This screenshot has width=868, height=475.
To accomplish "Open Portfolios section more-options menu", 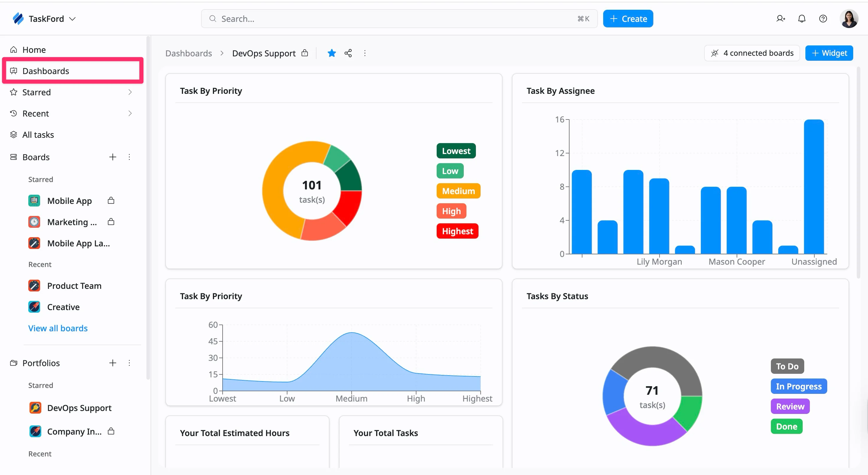I will coord(129,363).
